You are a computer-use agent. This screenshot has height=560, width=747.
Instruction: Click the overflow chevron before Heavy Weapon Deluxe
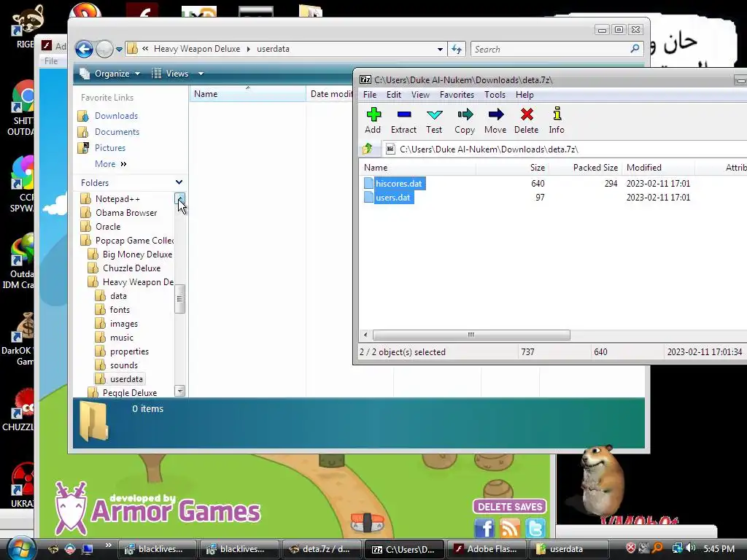(145, 49)
